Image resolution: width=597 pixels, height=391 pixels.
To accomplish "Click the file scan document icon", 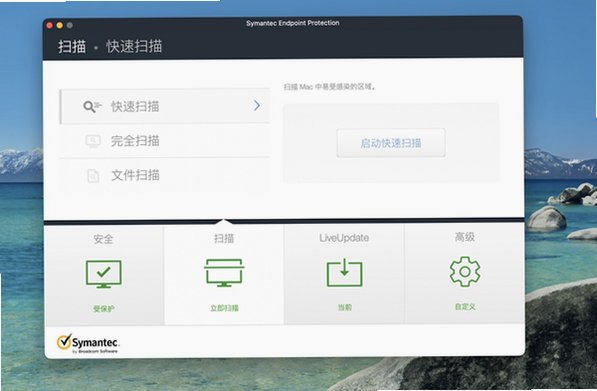I will click(x=93, y=176).
